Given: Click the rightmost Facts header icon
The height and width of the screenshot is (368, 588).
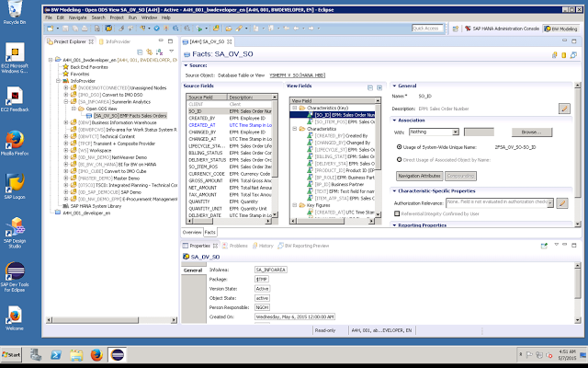Looking at the screenshot, I should [x=573, y=55].
